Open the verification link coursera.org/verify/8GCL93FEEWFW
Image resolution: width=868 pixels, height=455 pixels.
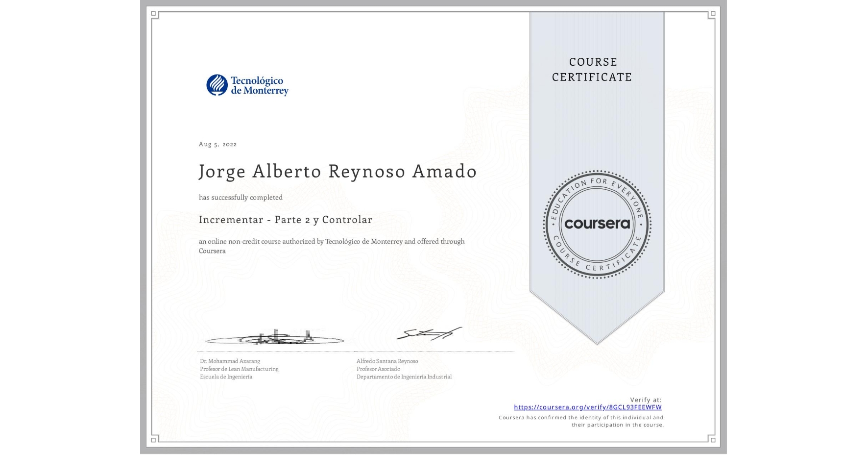tap(587, 407)
